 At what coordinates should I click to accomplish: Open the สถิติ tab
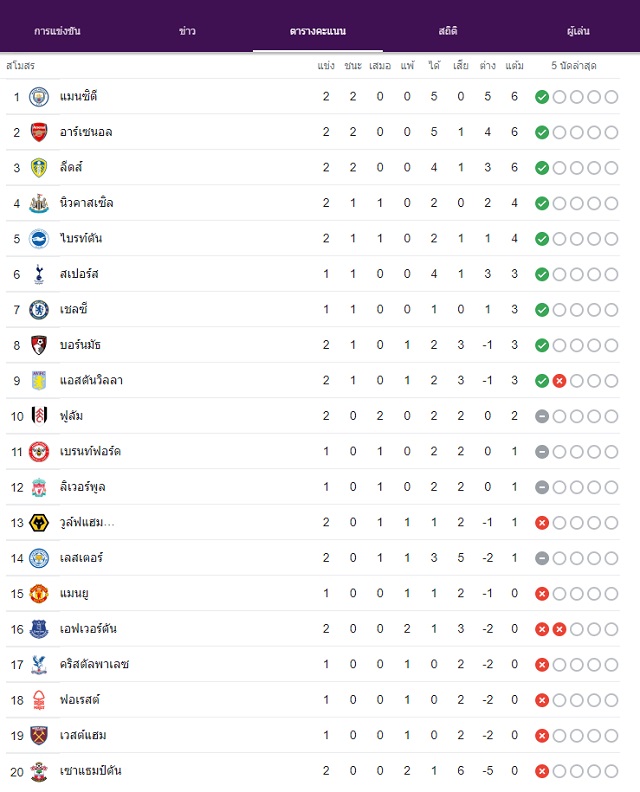point(448,31)
